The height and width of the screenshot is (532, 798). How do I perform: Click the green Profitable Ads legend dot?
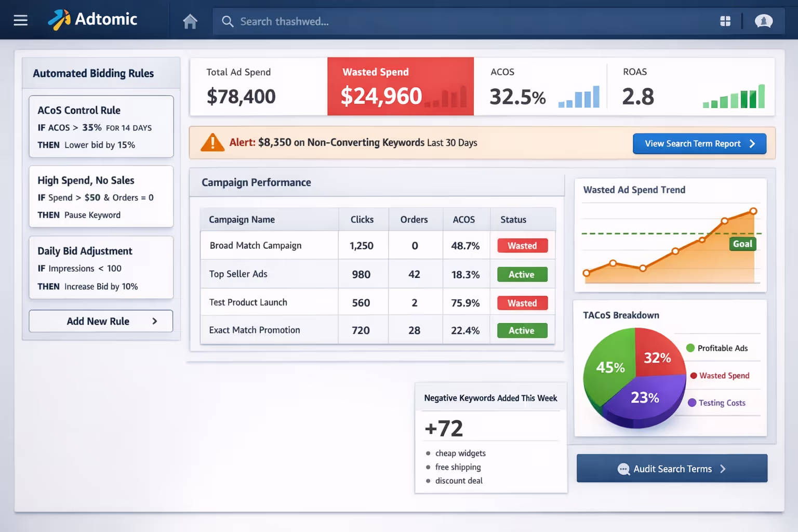(690, 348)
